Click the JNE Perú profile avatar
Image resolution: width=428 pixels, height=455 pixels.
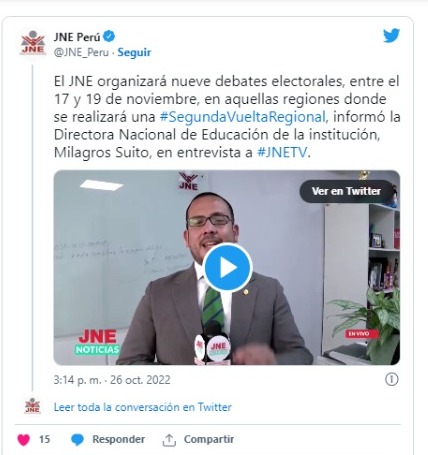click(x=33, y=43)
